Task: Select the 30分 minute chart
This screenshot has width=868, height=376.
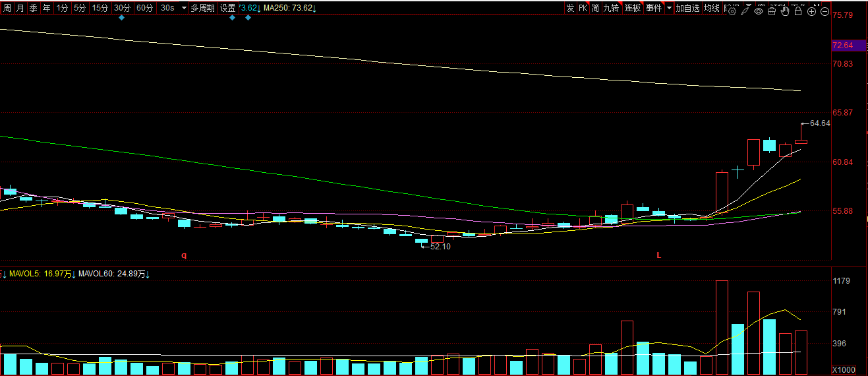Action: [122, 8]
